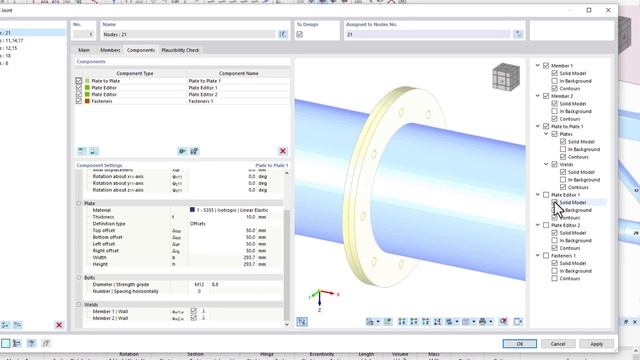Click the print icon in preview toolbar

pos(482,322)
